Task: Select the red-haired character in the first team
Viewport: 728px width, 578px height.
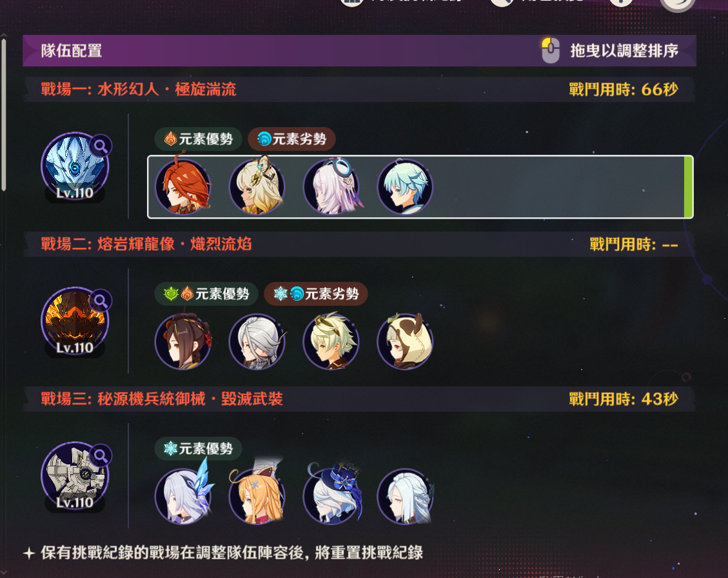Action: [x=183, y=187]
